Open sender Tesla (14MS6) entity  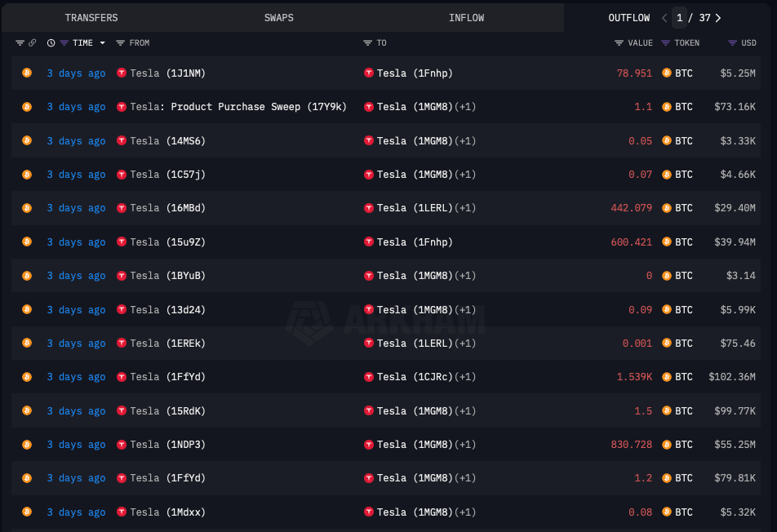[x=167, y=141]
